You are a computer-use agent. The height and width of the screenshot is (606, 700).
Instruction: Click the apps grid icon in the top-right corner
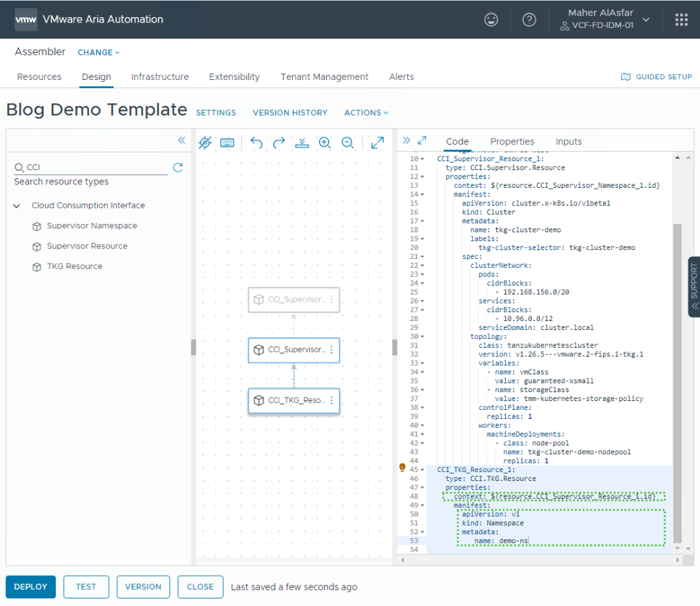680,19
